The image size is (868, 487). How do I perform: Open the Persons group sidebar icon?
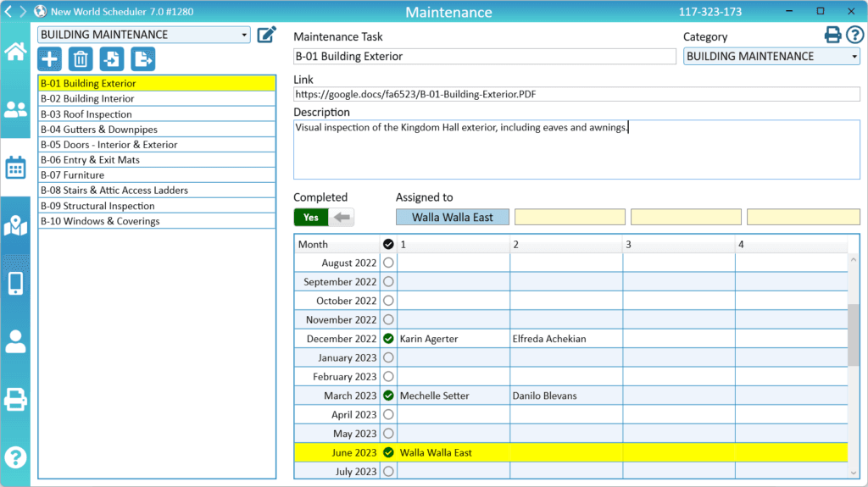coord(15,109)
